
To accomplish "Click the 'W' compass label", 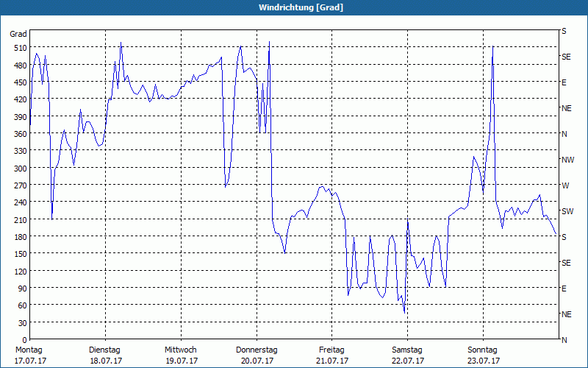I will (565, 185).
